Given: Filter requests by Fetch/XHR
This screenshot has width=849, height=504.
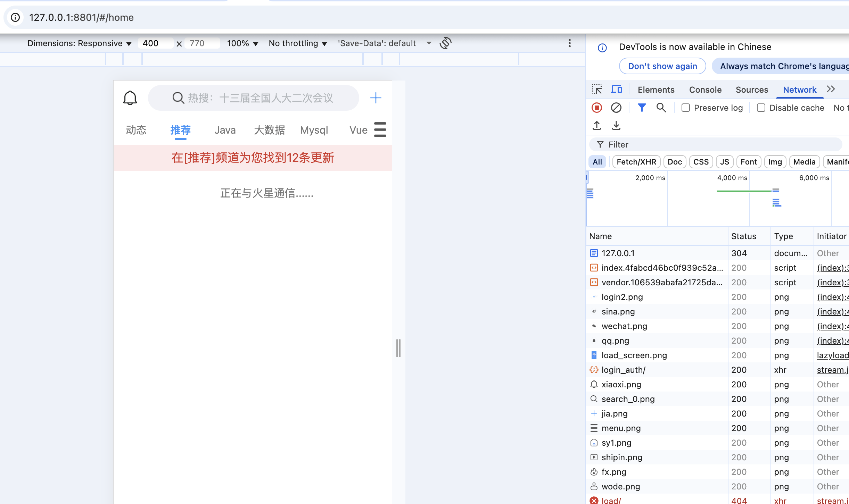Looking at the screenshot, I should 636,162.
